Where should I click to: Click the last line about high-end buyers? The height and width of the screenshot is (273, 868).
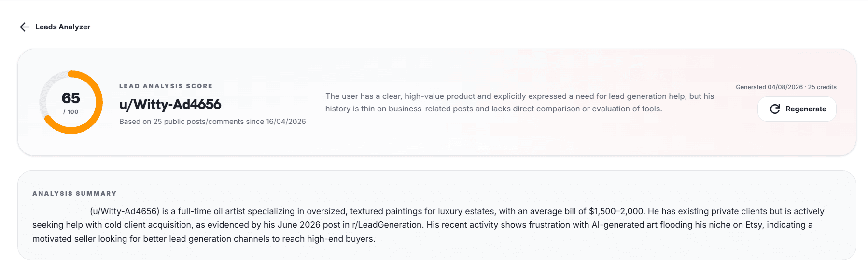(x=204, y=239)
